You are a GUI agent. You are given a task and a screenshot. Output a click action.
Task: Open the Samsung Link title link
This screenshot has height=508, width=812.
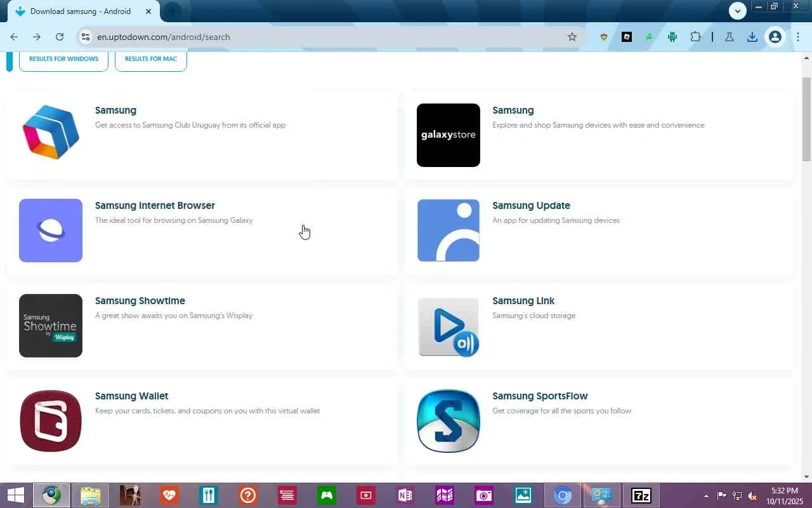523,301
